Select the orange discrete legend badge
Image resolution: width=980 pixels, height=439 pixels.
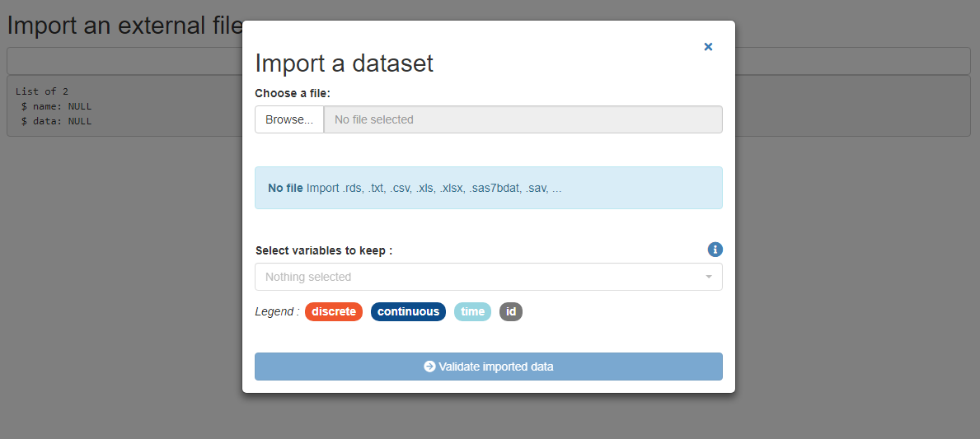coord(334,312)
